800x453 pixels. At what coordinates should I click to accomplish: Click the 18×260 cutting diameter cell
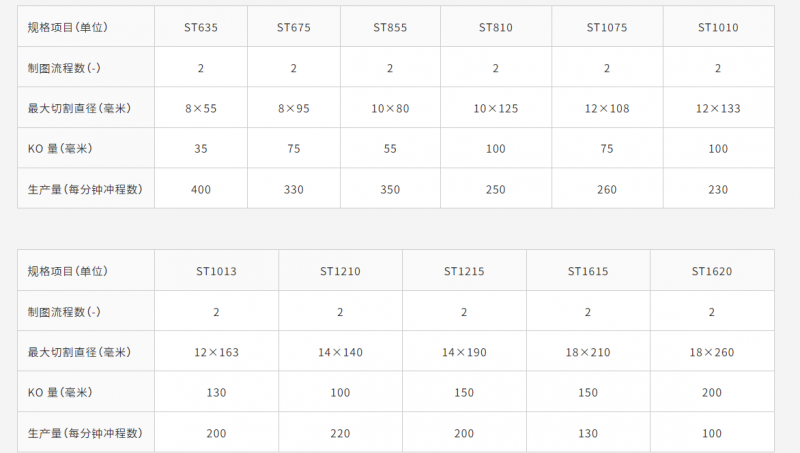(x=712, y=352)
